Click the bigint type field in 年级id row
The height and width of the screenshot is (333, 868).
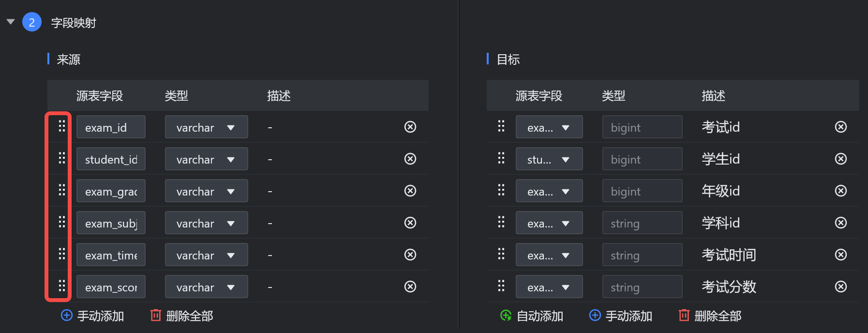click(x=643, y=191)
